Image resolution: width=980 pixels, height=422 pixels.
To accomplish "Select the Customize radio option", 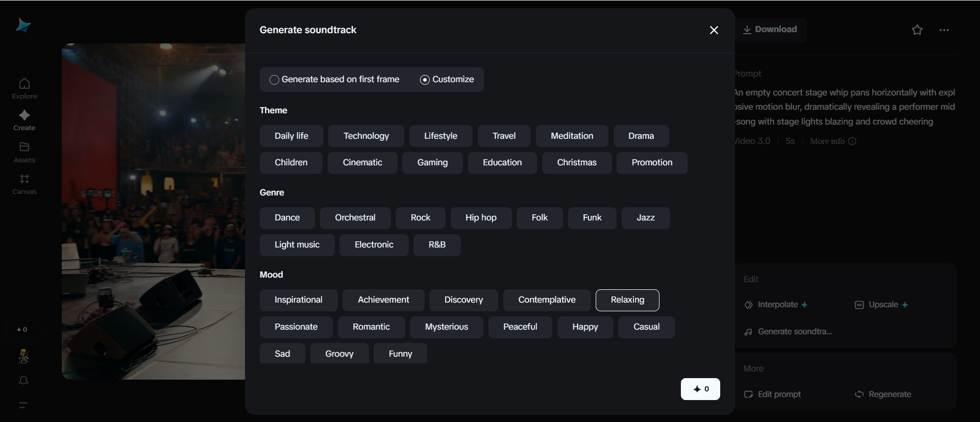I will [425, 80].
